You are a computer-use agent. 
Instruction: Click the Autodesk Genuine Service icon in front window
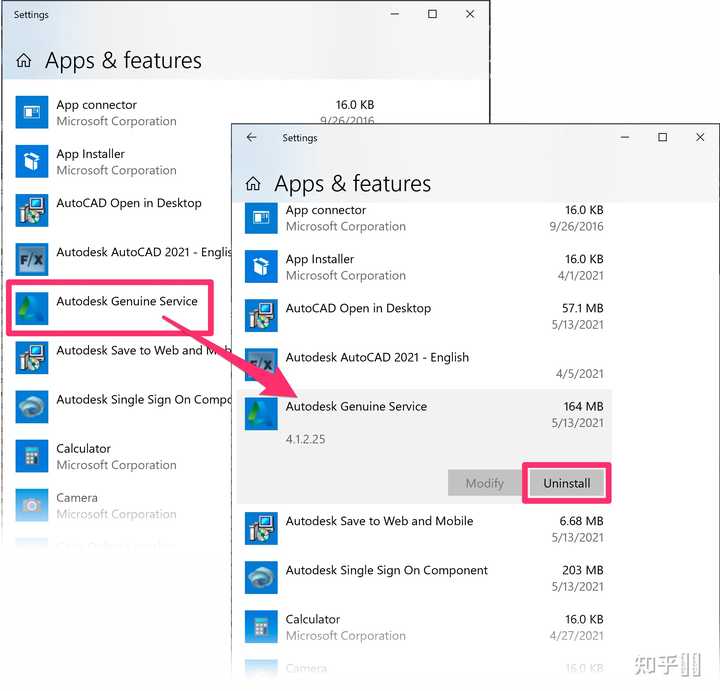pos(261,414)
